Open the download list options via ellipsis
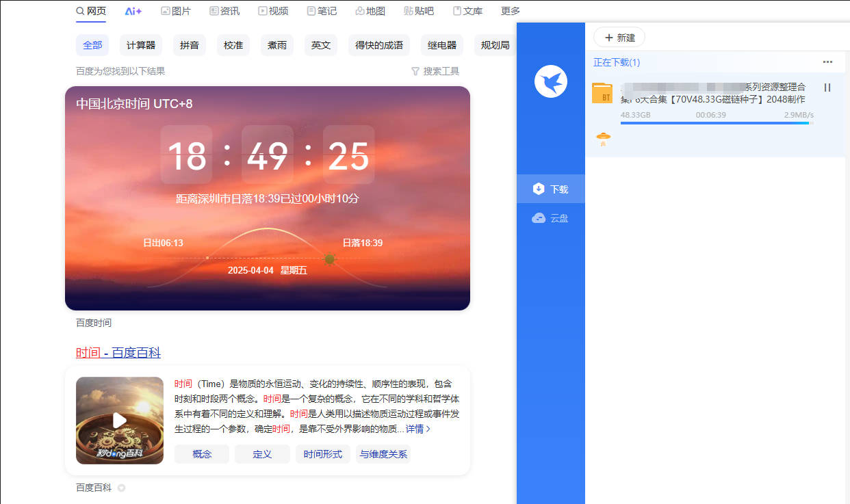The height and width of the screenshot is (504, 850). 827,62
